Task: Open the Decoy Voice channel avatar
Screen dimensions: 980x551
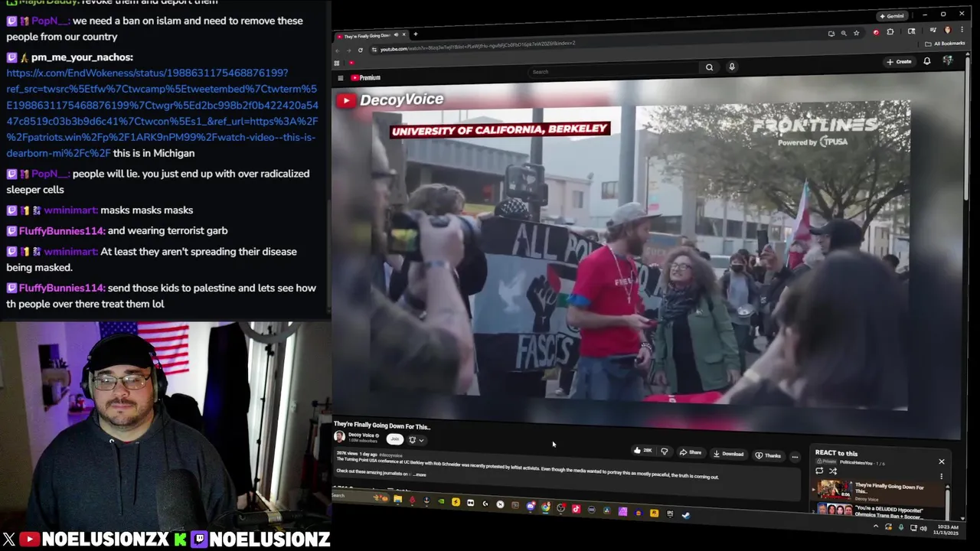Action: pyautogui.click(x=339, y=436)
